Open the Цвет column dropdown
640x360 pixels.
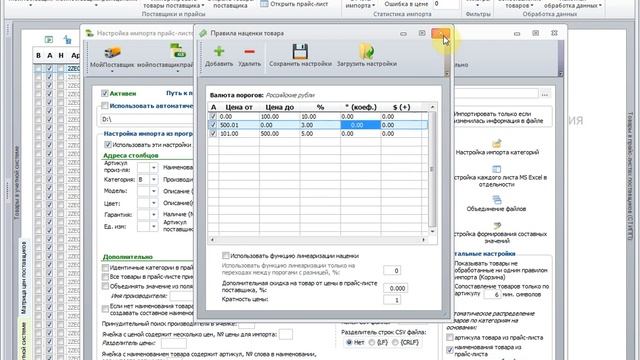[x=154, y=203]
